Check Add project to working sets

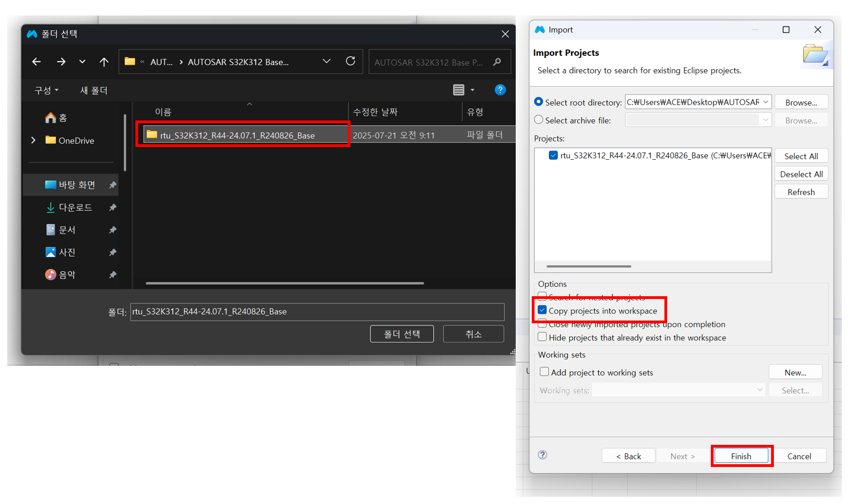(x=544, y=372)
